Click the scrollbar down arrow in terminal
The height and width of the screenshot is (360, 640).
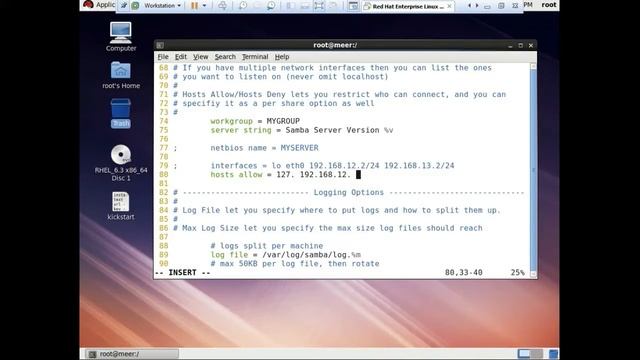[x=533, y=274]
